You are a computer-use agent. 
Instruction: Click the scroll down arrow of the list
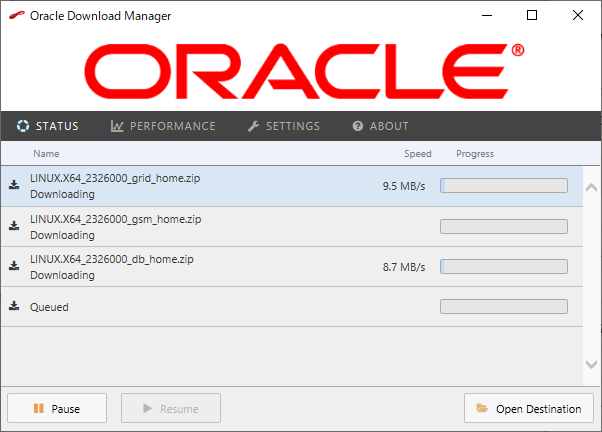[x=591, y=364]
